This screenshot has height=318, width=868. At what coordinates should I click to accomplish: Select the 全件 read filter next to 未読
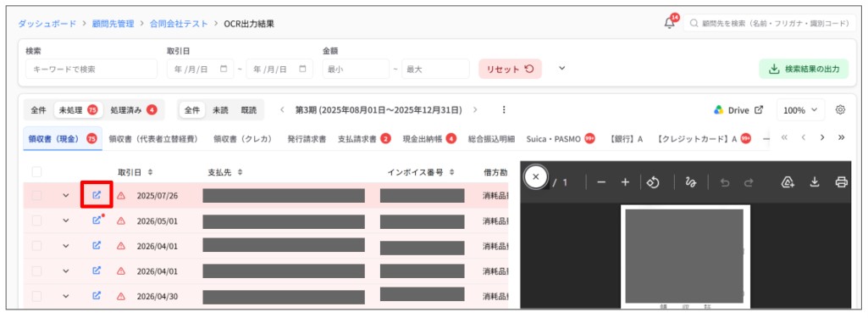click(x=192, y=109)
